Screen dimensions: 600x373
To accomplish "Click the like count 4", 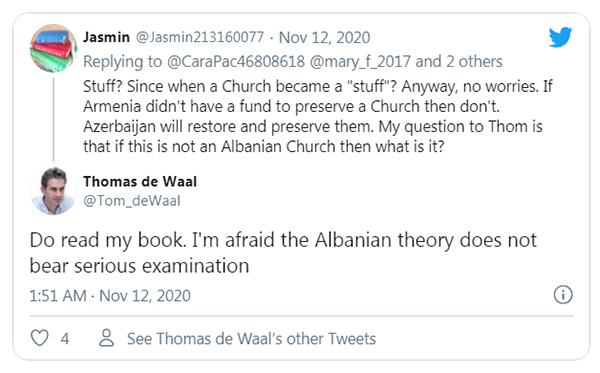I will 65,339.
